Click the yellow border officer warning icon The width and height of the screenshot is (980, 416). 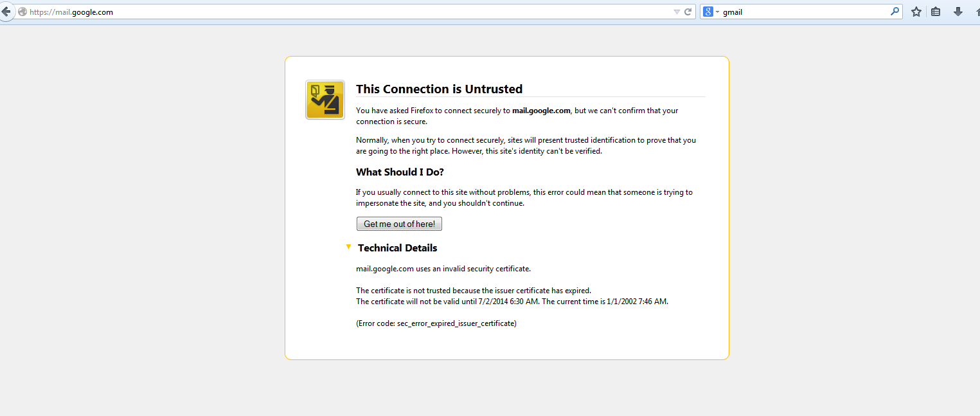click(325, 100)
